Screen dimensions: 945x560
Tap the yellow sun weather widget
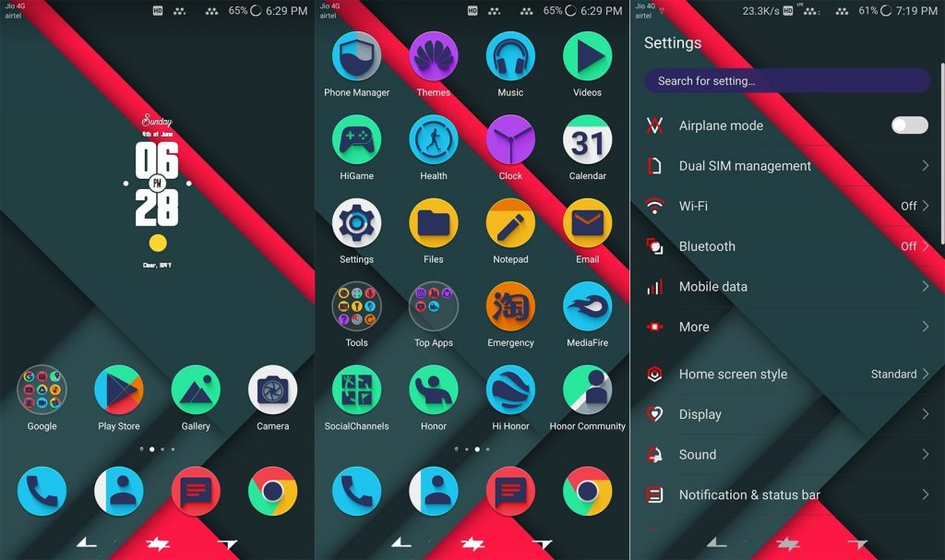click(158, 243)
